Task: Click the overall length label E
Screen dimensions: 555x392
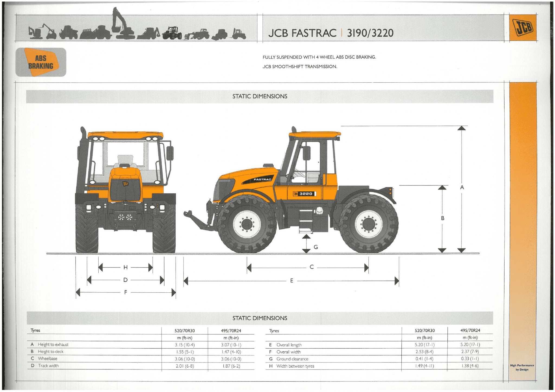Action: coord(292,281)
